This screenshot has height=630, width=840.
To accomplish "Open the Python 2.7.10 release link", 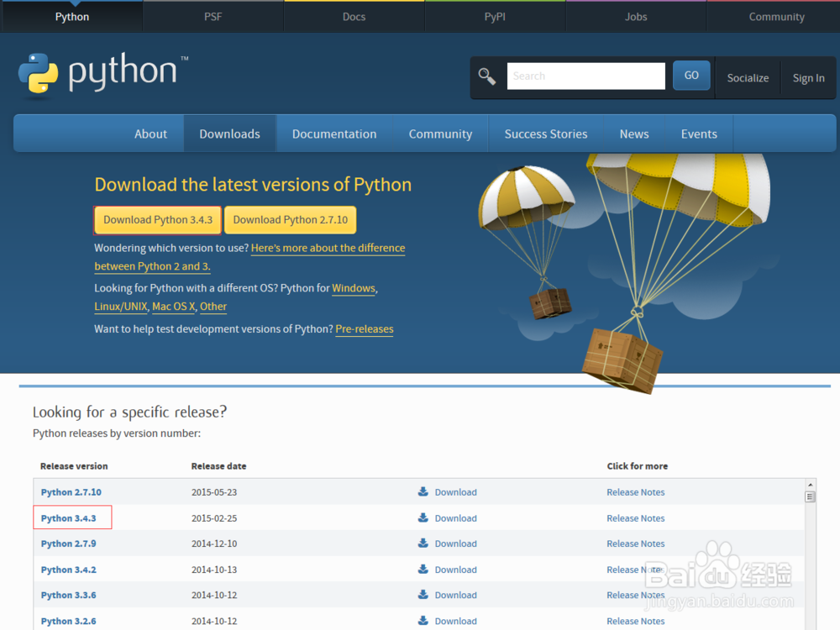I will [71, 491].
